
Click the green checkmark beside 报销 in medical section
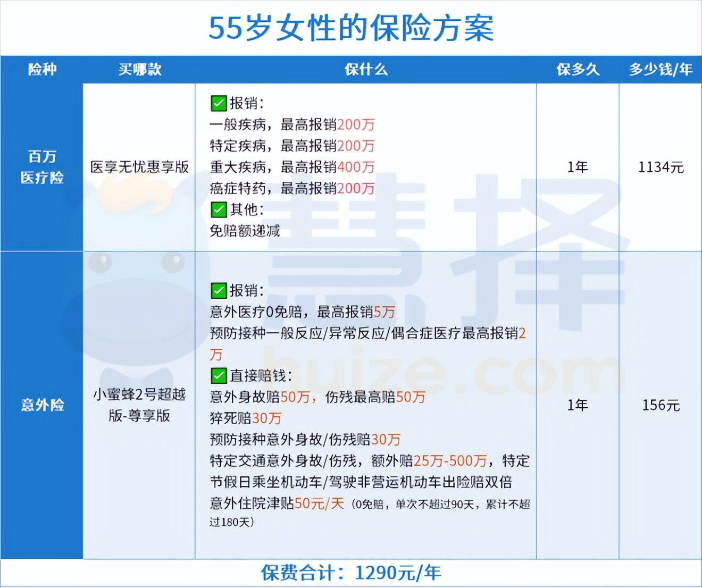tap(219, 103)
